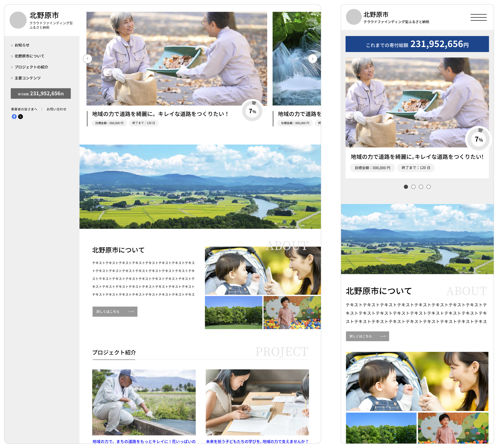Select the second carousel pagination dot

(x=413, y=187)
